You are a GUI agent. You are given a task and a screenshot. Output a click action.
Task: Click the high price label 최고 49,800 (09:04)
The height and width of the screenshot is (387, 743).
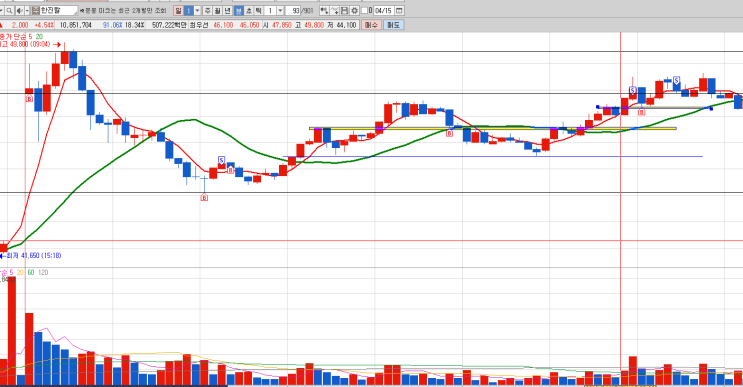(26, 45)
